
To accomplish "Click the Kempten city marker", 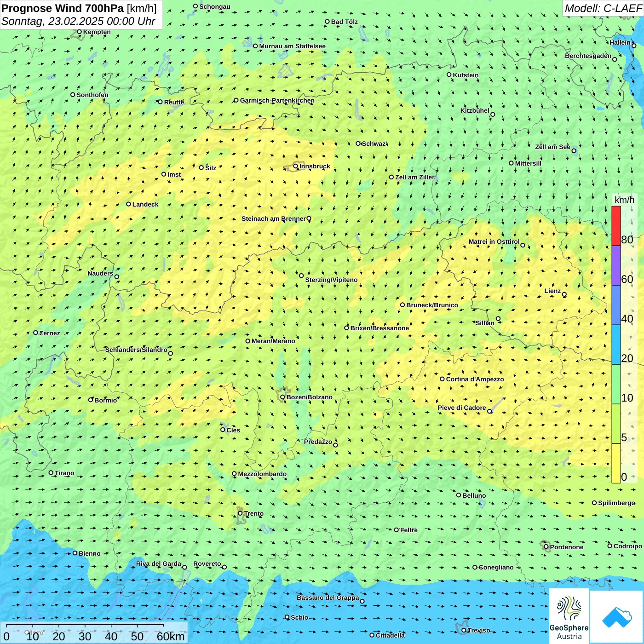I will coord(79,32).
